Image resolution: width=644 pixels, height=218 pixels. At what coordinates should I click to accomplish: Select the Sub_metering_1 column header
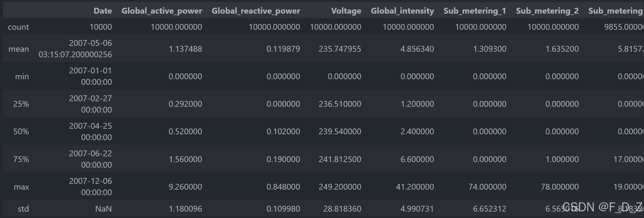click(475, 11)
